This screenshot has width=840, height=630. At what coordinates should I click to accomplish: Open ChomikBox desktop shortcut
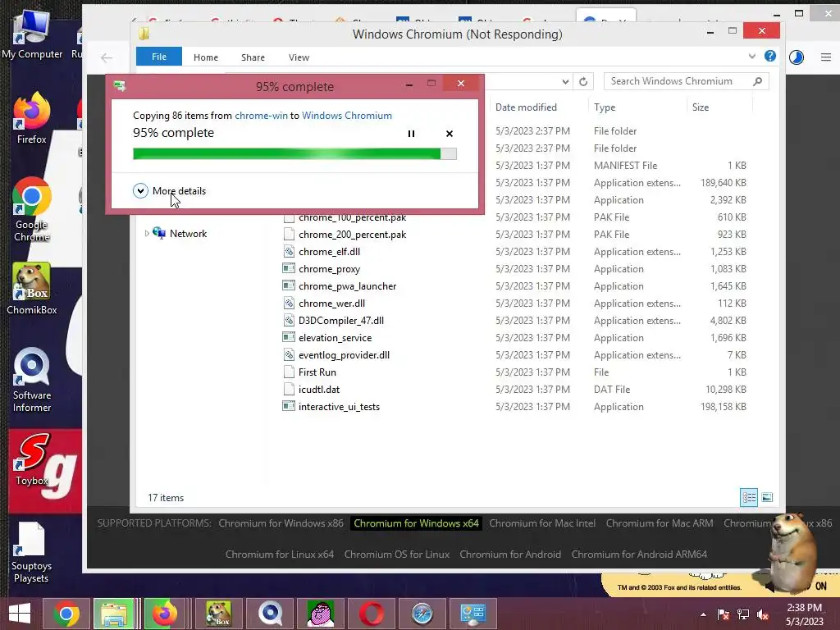click(x=32, y=289)
